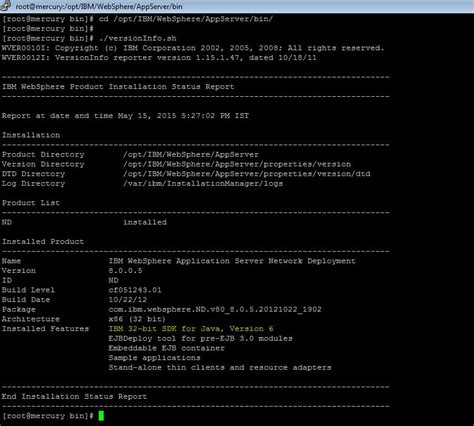
Task: Click the 'Installation' section heading
Action: coord(31,135)
